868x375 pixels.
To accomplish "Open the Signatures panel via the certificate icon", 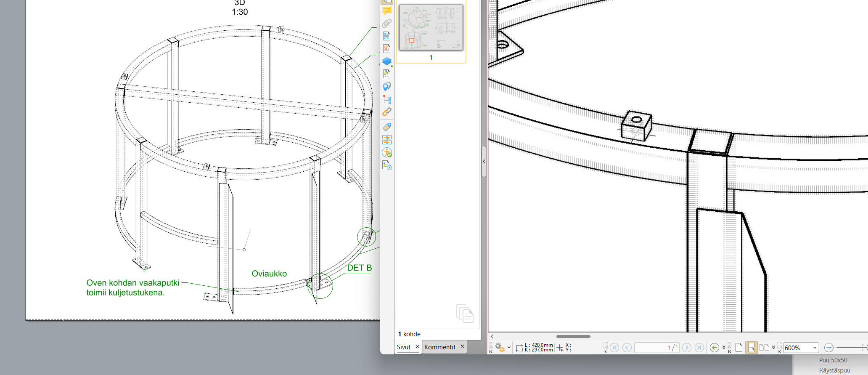I will pyautogui.click(x=387, y=48).
